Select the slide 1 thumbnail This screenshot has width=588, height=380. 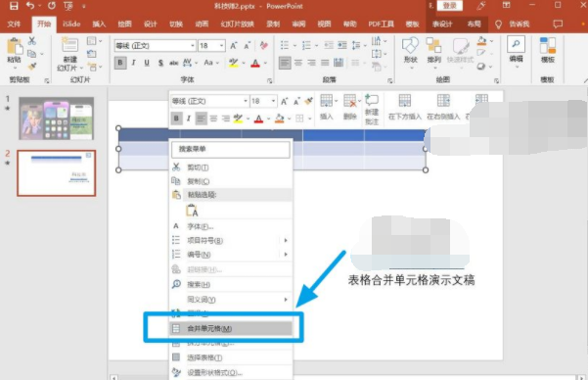[x=56, y=119]
